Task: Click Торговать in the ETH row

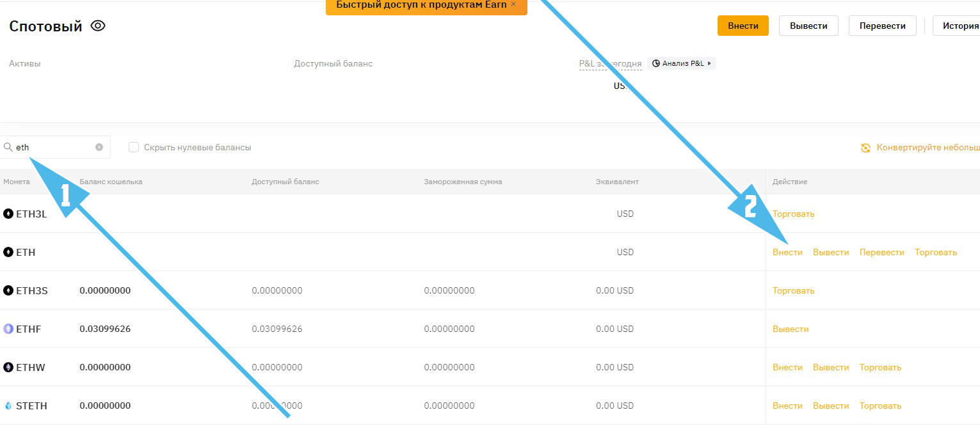Action: pyautogui.click(x=936, y=252)
